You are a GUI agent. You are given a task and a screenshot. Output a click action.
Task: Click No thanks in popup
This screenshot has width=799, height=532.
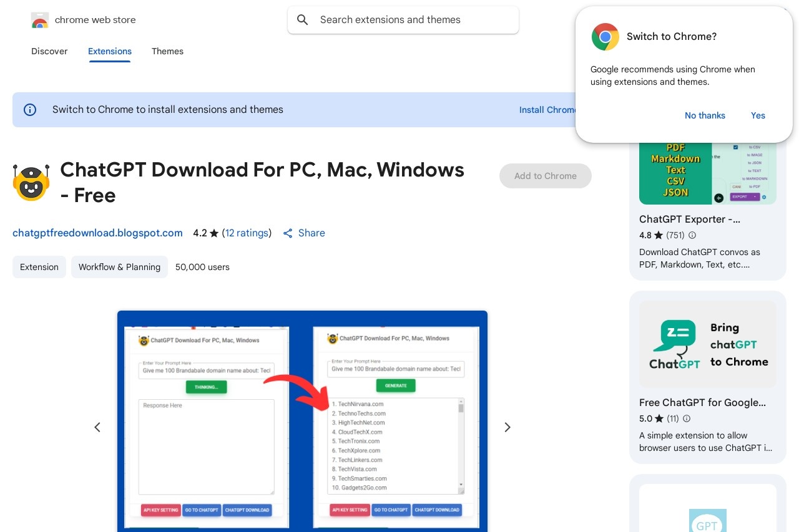(705, 115)
